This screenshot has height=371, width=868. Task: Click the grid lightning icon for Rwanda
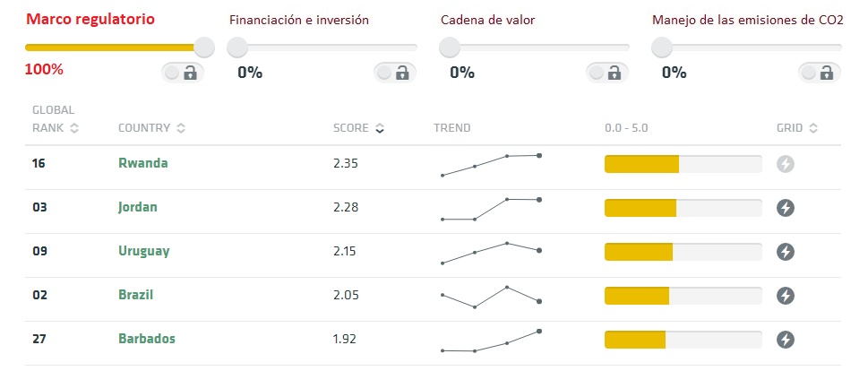[x=786, y=165]
